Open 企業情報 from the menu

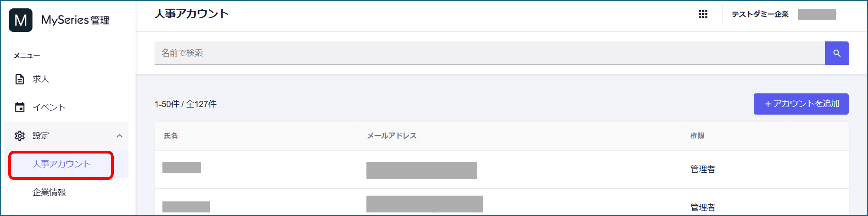click(x=49, y=192)
